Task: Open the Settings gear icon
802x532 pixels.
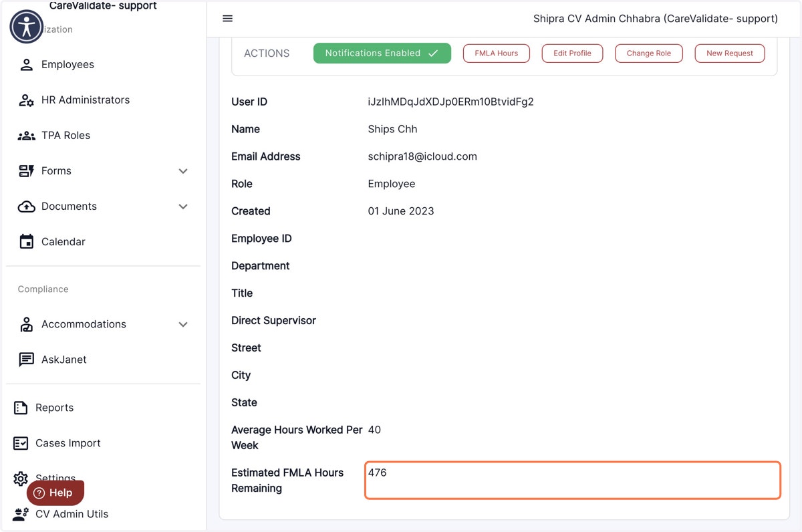Action: 21,479
